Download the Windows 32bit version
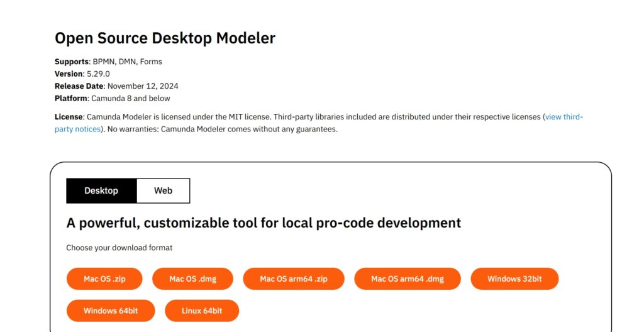This screenshot has height=332, width=644. [514, 279]
